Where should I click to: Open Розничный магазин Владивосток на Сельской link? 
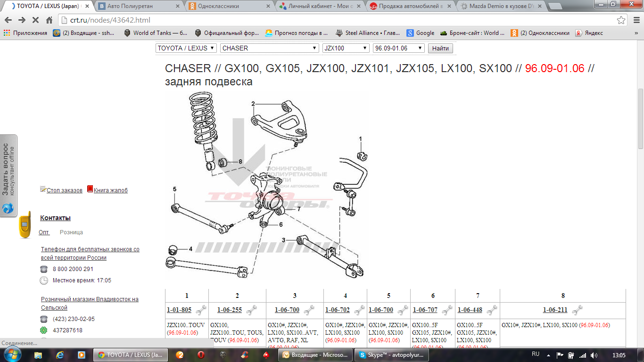[x=90, y=304]
